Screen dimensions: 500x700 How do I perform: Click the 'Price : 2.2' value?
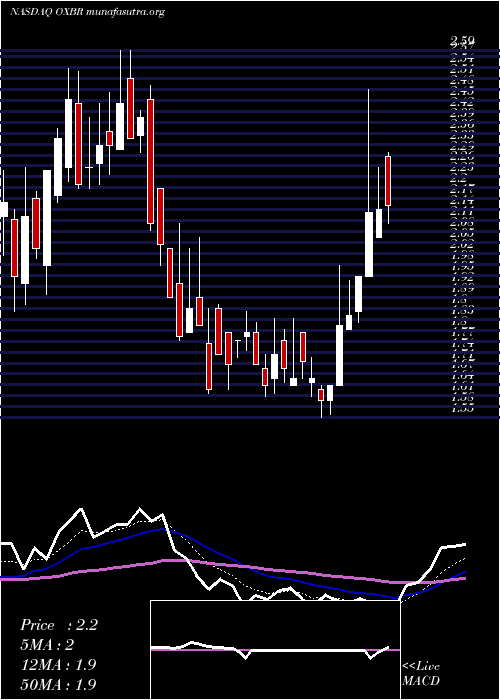(x=59, y=625)
